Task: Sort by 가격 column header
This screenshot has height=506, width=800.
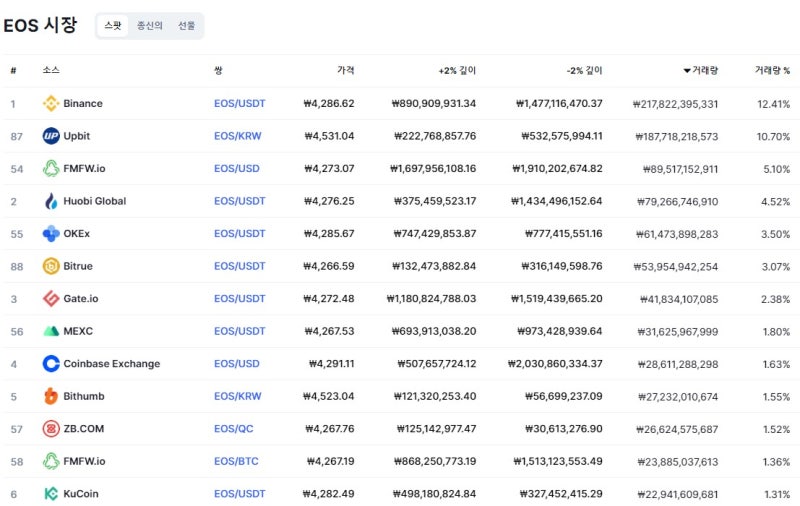Action: 345,70
